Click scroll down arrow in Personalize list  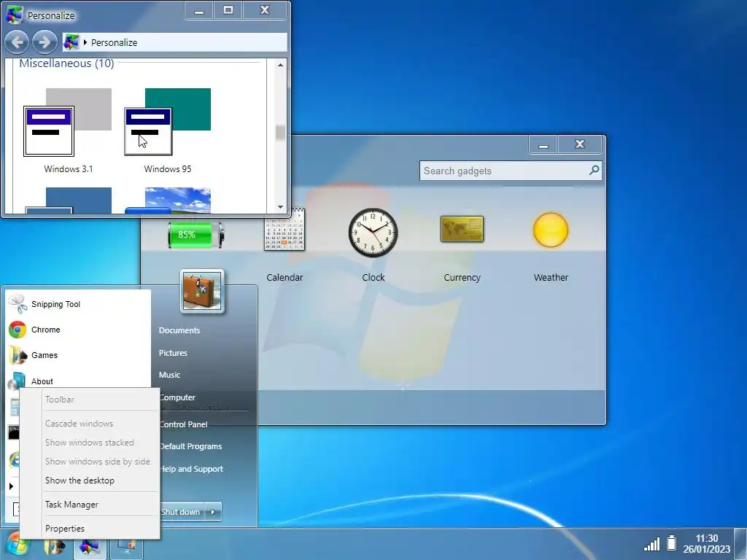tap(280, 206)
